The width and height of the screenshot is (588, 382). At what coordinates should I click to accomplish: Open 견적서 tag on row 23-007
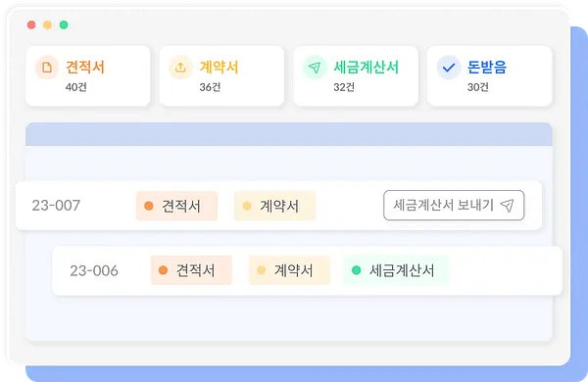pos(176,206)
